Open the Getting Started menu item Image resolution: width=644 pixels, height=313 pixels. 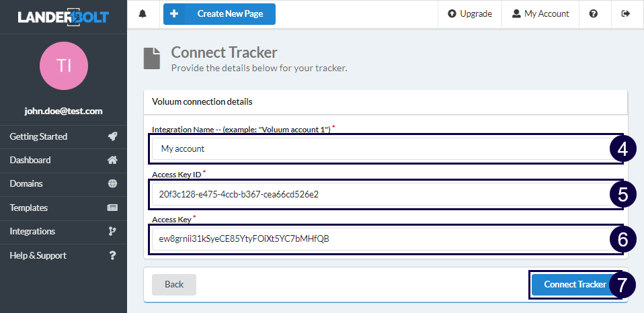[x=39, y=136]
